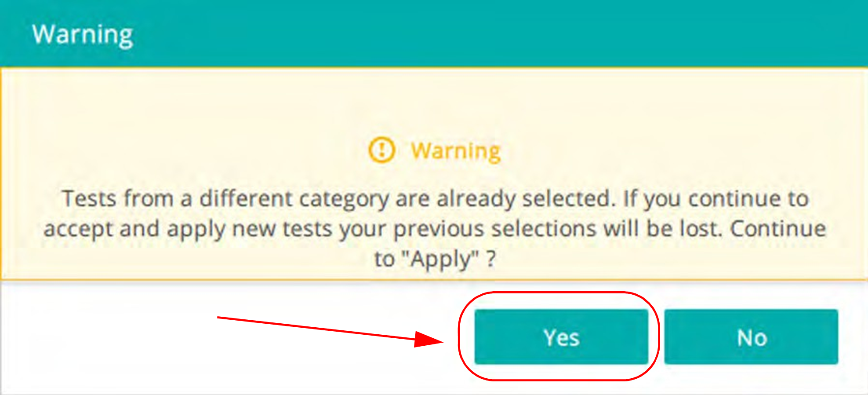Screen dimensions: 868x395
Task: Click the line starting "accept and apply new"
Action: (x=435, y=229)
